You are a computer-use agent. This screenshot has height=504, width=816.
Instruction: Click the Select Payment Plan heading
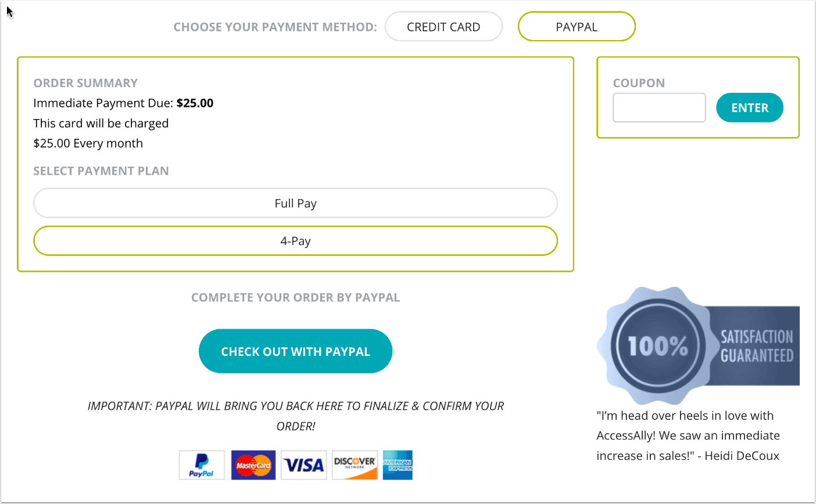[101, 171]
